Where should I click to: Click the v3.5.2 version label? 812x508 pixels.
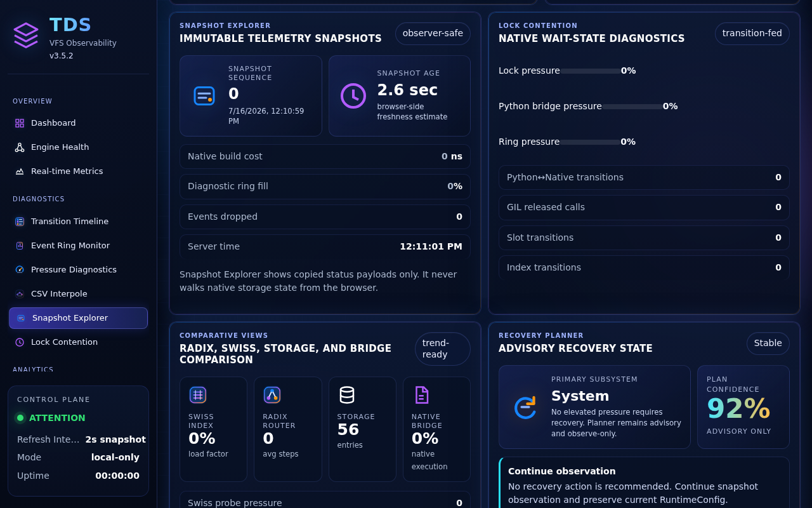coord(62,56)
